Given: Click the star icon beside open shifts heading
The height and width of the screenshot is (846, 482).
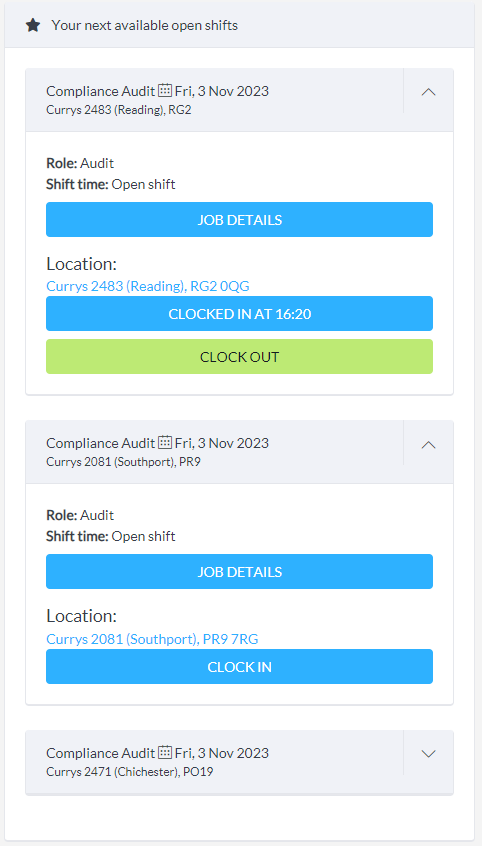Looking at the screenshot, I should [33, 25].
